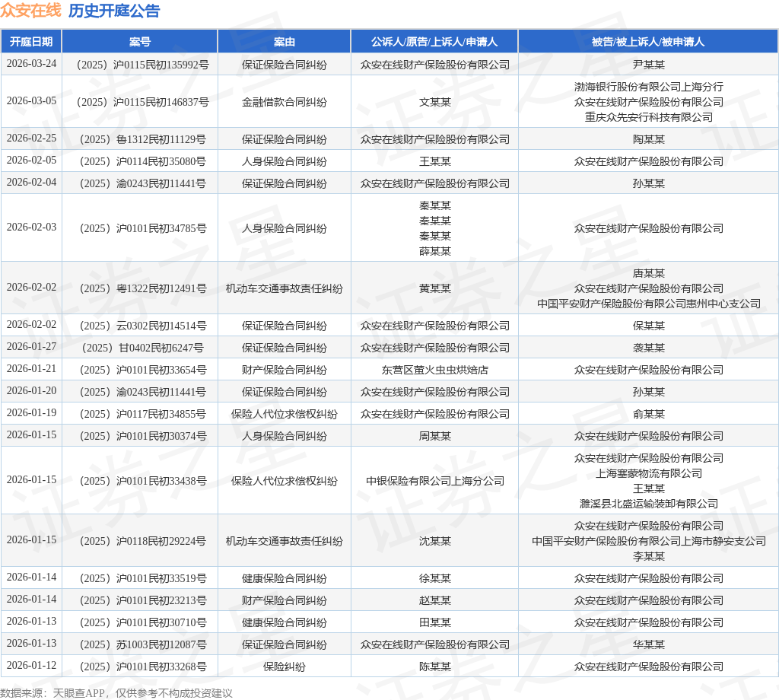
Task: Click 中国平安财产保险股份有限公司惠州中心支公司
Action: [x=648, y=304]
